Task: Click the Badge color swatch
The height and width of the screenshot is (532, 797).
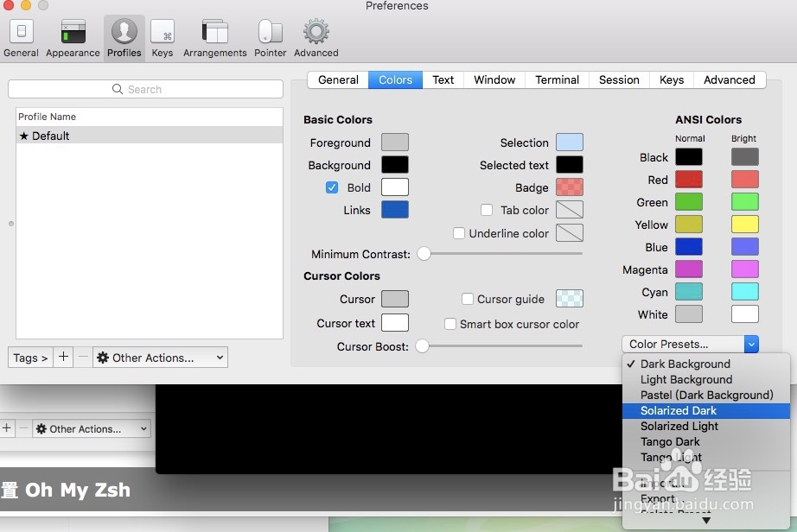Action: (570, 187)
